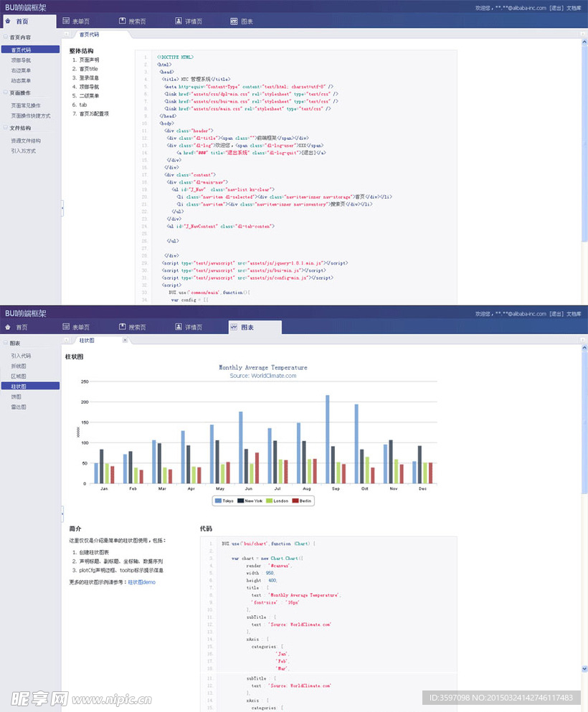588x712 pixels.
Task: Open 引入代码 in the 图表 sidebar
Action: click(21, 356)
